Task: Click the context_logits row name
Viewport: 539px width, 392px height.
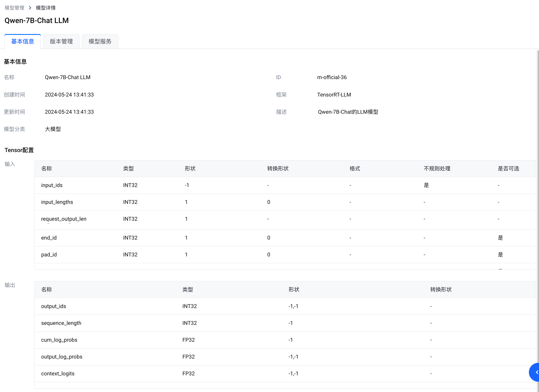Action: point(58,374)
